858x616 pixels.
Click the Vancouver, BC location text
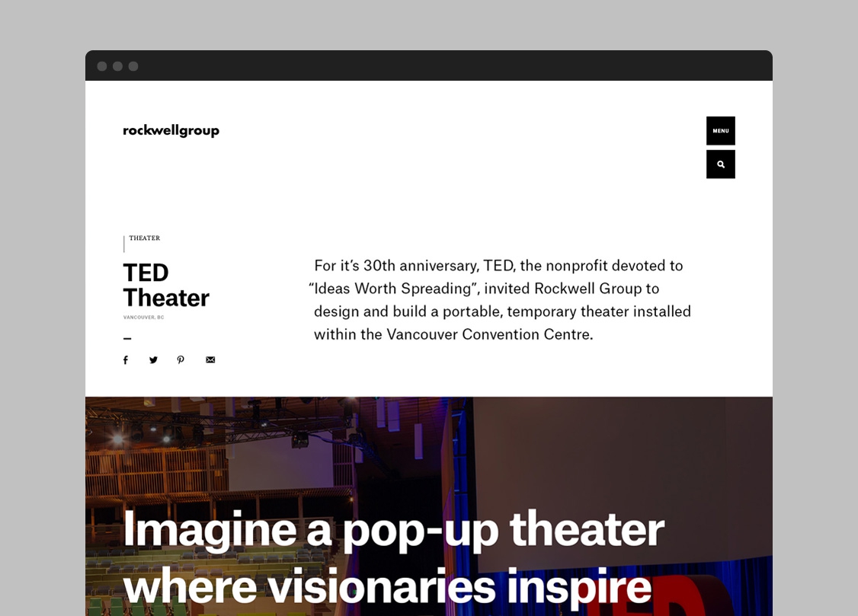143,318
